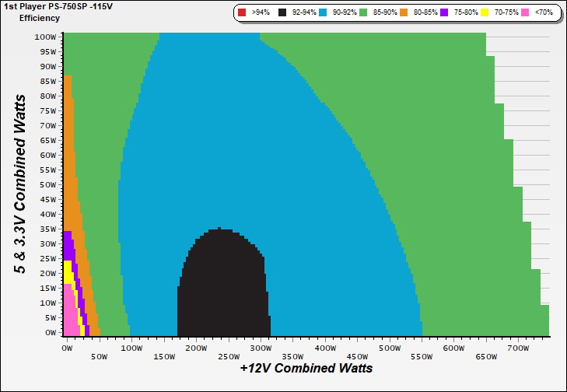Click the 700W tick label on x-axis

point(517,349)
